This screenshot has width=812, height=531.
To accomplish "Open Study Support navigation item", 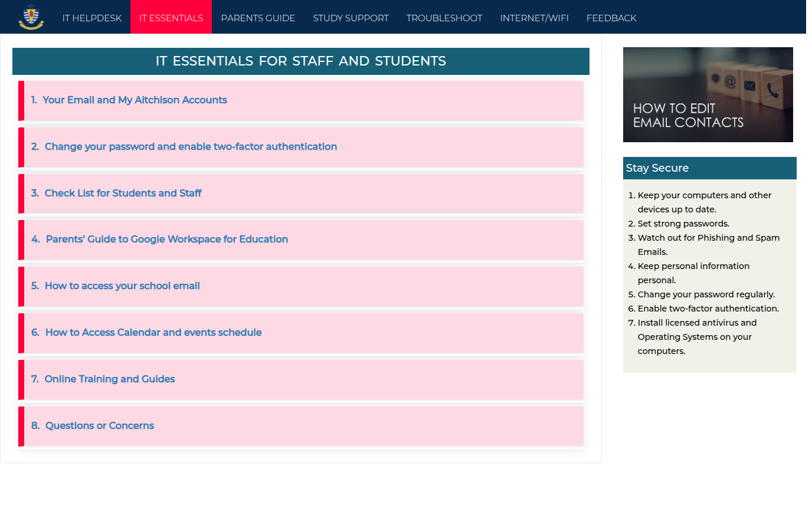I will coord(351,18).
